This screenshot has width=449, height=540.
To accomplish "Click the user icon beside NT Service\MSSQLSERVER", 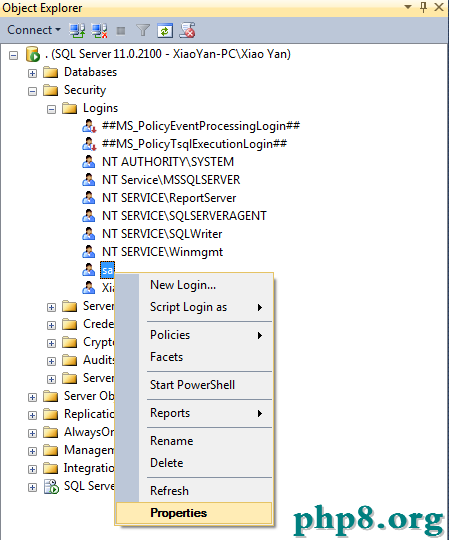I will [89, 180].
